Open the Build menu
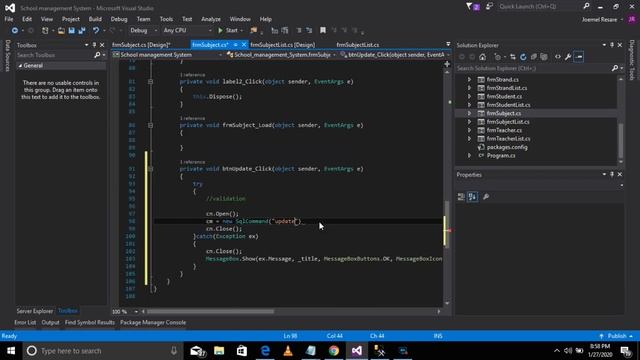The height and width of the screenshot is (360, 640). click(95, 19)
